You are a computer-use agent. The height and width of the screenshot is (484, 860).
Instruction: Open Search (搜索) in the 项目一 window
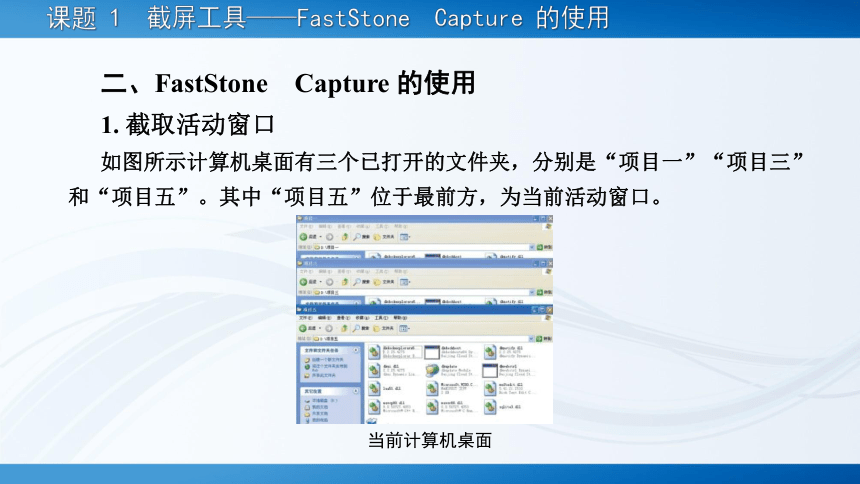pos(361,237)
